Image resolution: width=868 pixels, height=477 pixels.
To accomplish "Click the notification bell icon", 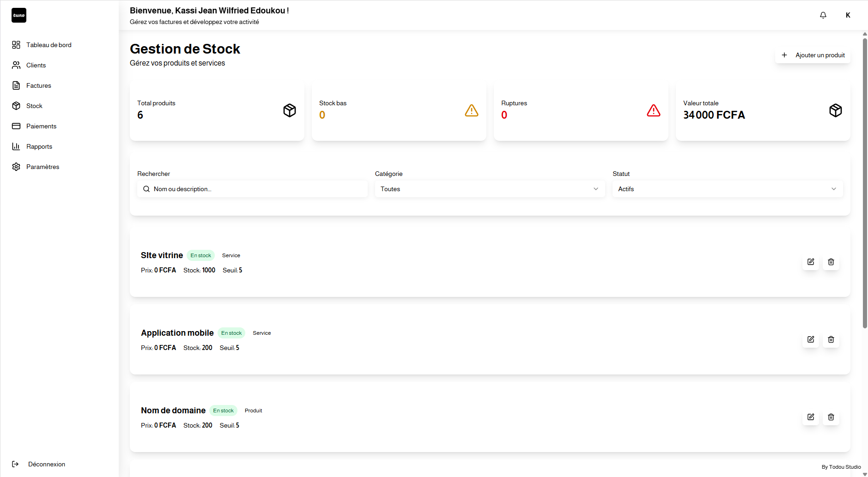I will (823, 15).
